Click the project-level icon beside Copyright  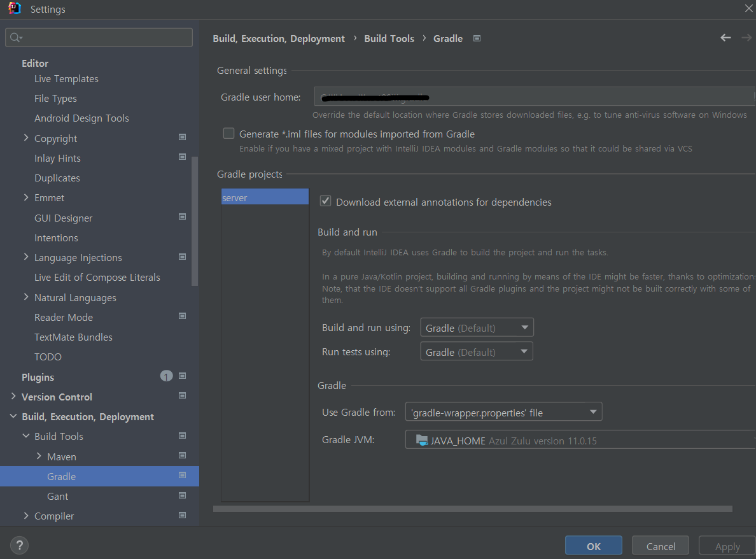point(182,138)
